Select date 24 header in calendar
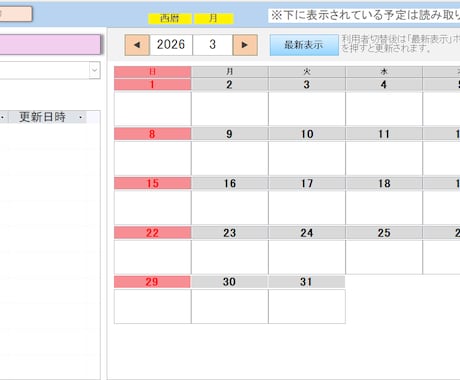Screen dimensions: 460x380 click(307, 233)
